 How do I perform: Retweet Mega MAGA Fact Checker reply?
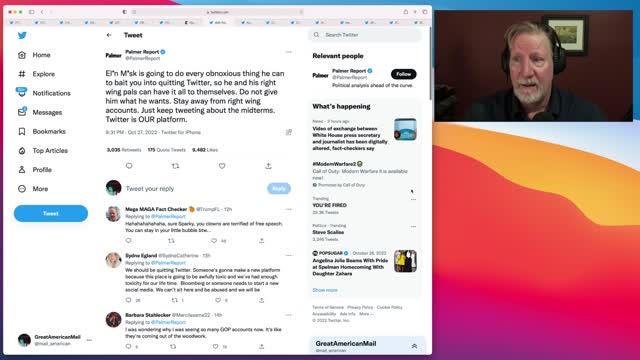(171, 241)
